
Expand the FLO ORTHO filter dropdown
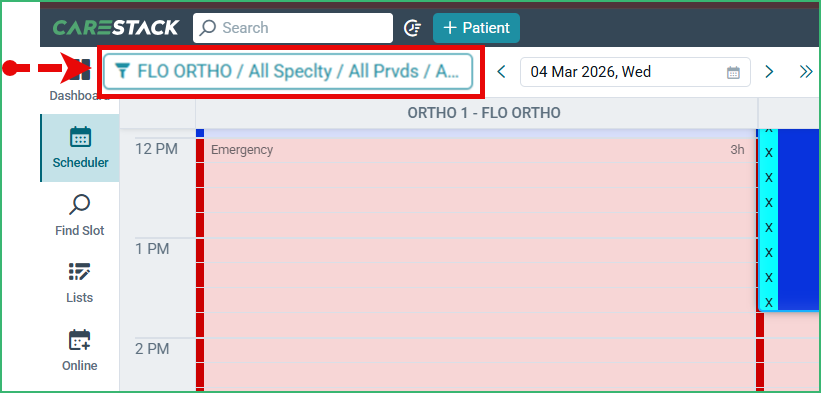point(288,71)
